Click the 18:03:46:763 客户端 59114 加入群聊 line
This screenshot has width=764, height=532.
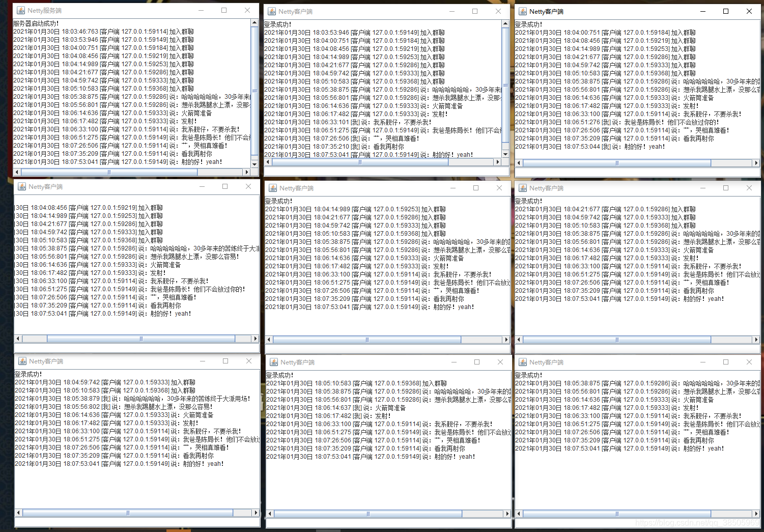coord(103,32)
